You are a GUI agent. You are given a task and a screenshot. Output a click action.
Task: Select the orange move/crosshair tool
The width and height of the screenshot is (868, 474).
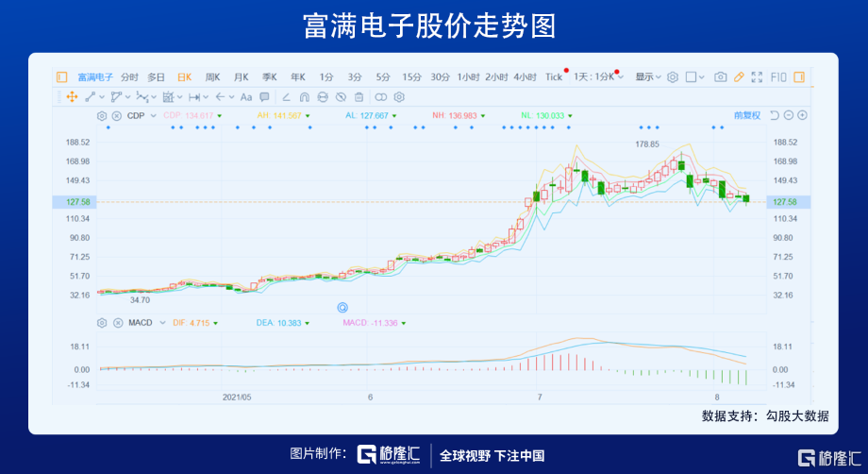pos(72,97)
